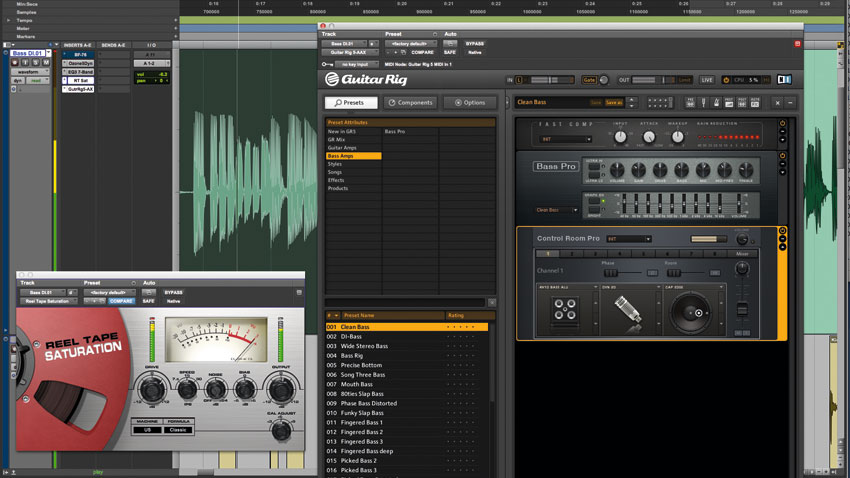This screenshot has width=850, height=478.
Task: Open BF-76 insert on Bass track
Action: (x=80, y=55)
